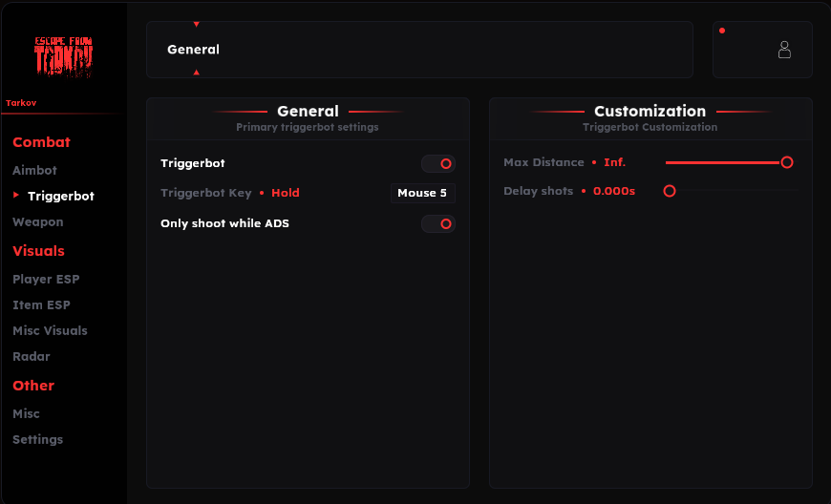
Task: Click the Tarkov game label
Action: point(21,103)
